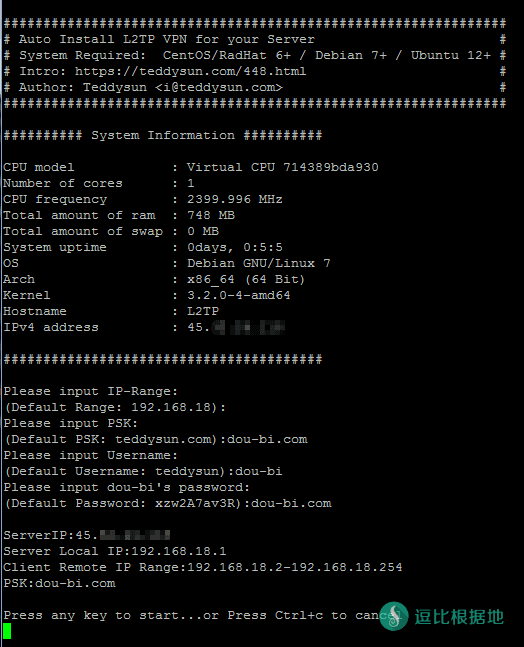Click the 'Server Local IP:192.168.18.1' line
524x647 pixels.
coord(115,552)
